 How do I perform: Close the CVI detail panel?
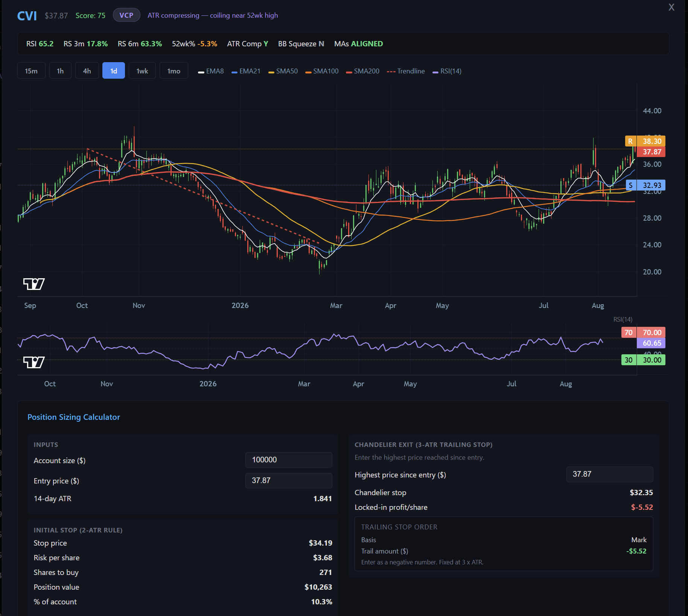click(671, 8)
